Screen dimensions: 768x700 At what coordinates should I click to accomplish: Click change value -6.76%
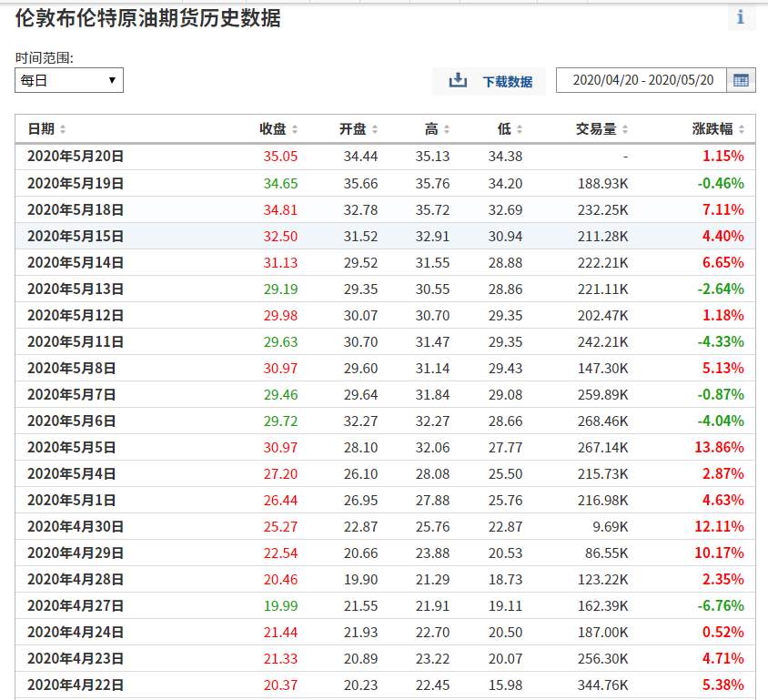(x=721, y=606)
